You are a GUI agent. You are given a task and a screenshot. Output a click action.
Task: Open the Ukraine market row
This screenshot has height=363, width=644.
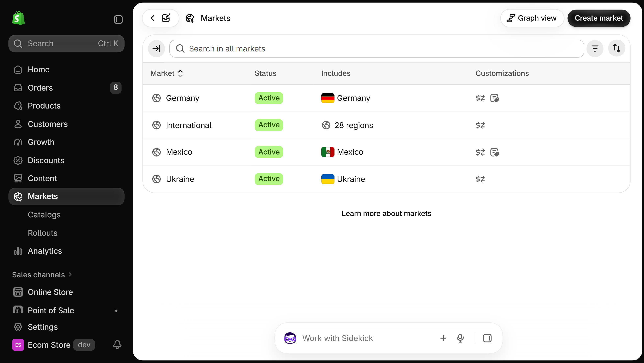(386, 179)
